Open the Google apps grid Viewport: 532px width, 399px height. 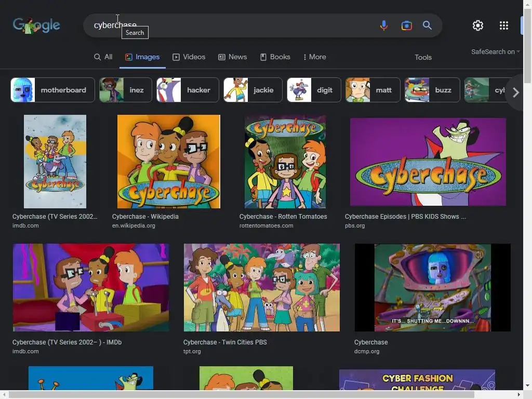504,25
